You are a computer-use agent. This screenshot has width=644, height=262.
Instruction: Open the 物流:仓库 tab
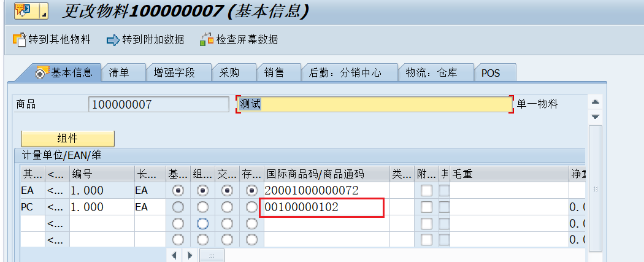(x=436, y=72)
